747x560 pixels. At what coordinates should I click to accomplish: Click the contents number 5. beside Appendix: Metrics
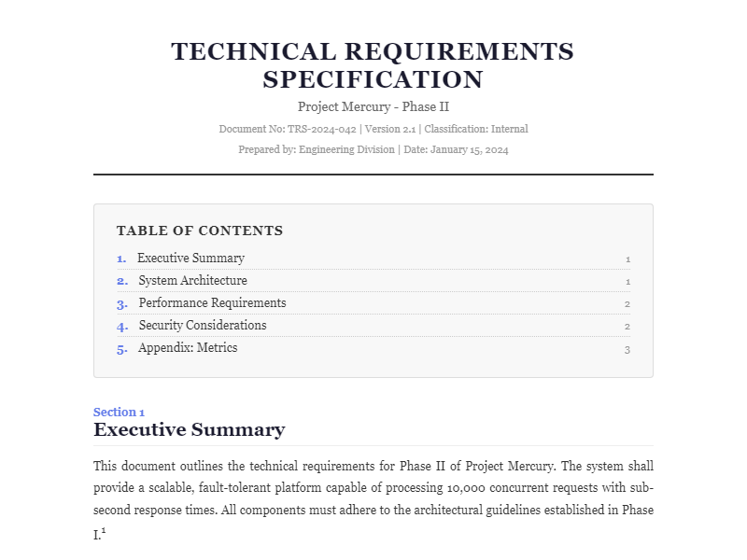(x=122, y=348)
